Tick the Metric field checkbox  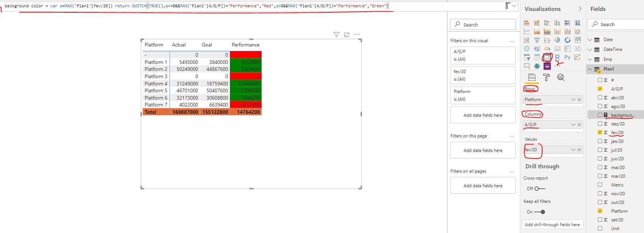[600, 185]
